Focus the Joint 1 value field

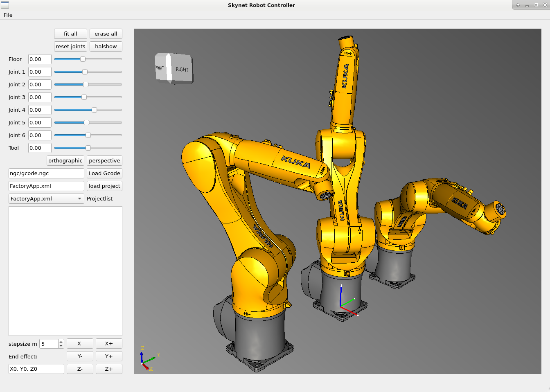[x=40, y=72]
